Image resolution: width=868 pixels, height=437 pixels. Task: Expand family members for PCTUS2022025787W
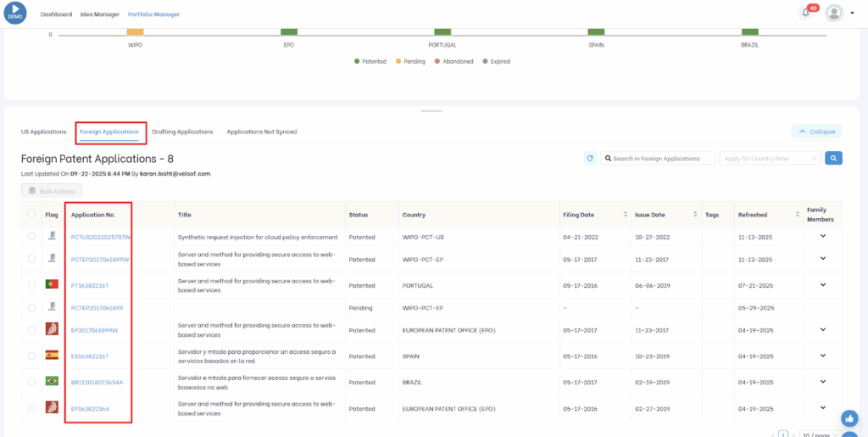point(821,236)
